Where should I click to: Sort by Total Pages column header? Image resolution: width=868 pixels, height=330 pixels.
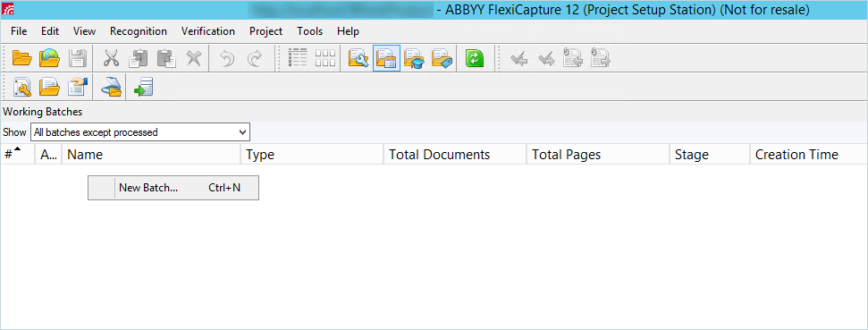tap(598, 155)
